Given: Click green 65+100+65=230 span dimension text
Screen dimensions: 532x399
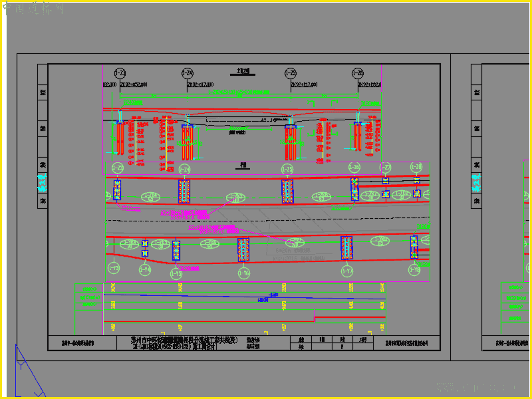Looking at the screenshot, I should [x=239, y=92].
